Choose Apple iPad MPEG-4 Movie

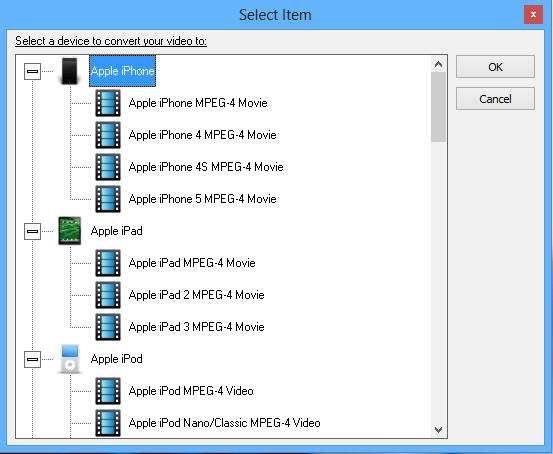click(192, 263)
